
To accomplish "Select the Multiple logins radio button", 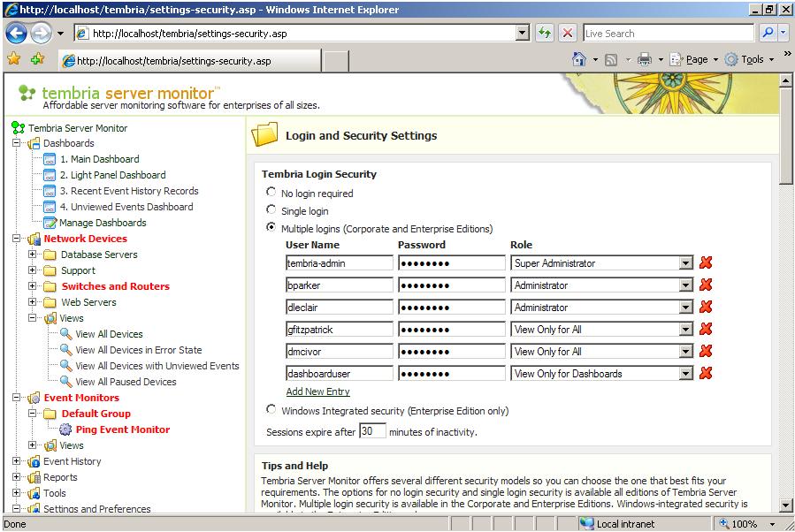I will (x=271, y=227).
